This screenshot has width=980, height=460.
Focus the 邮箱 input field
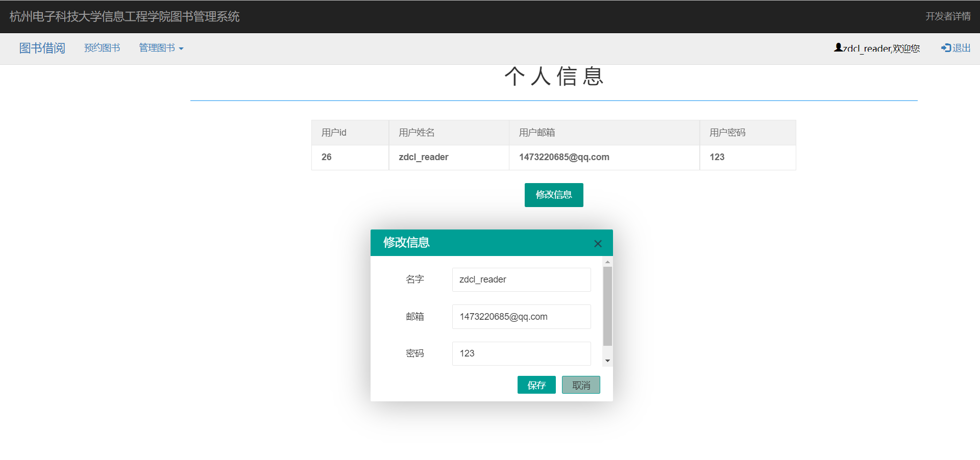tap(521, 317)
